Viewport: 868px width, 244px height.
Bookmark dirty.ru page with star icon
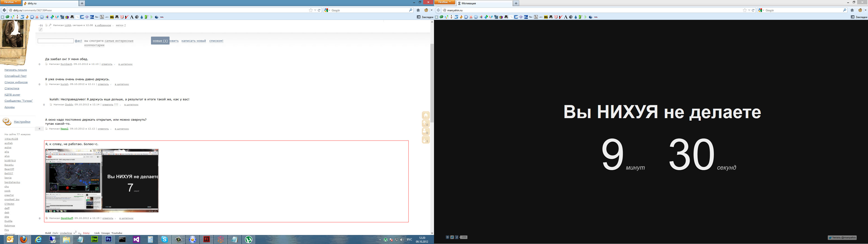click(311, 10)
